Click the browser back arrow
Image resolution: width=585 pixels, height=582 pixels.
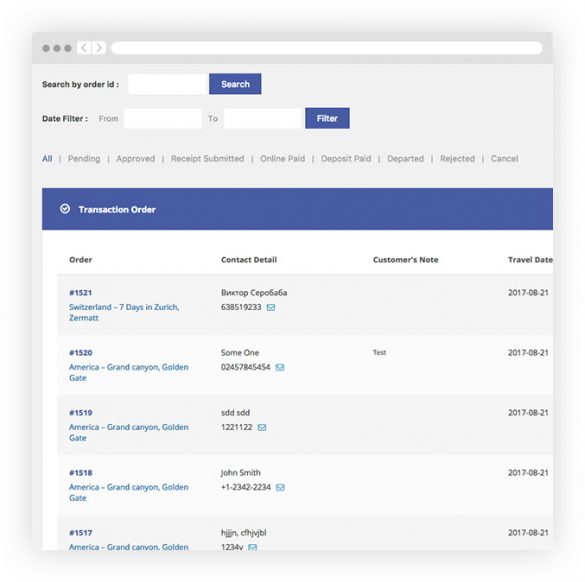click(84, 48)
